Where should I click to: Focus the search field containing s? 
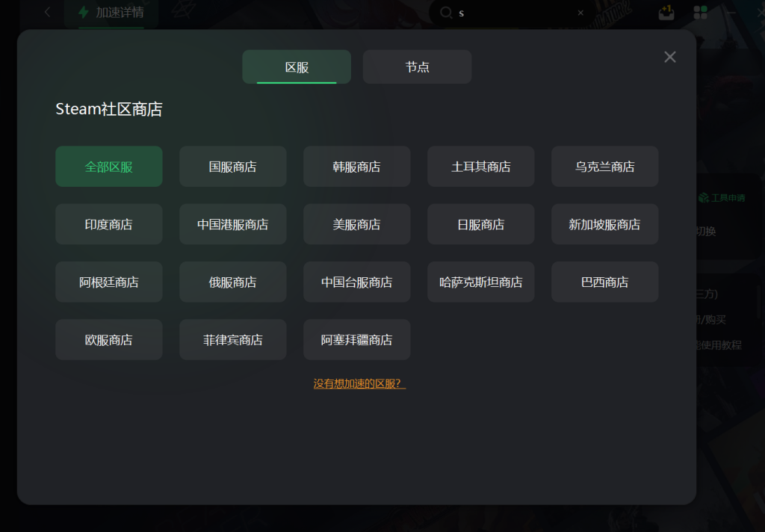(512, 13)
